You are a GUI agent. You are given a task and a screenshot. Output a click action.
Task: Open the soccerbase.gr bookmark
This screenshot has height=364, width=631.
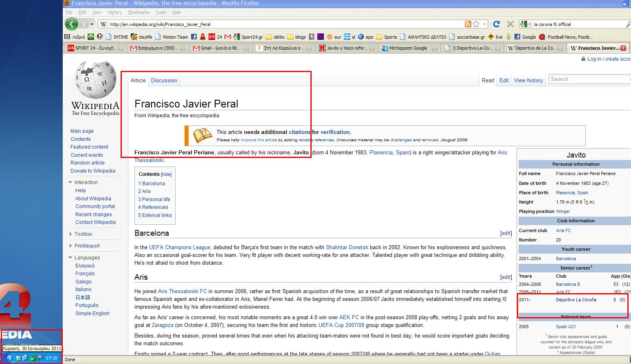467,37
